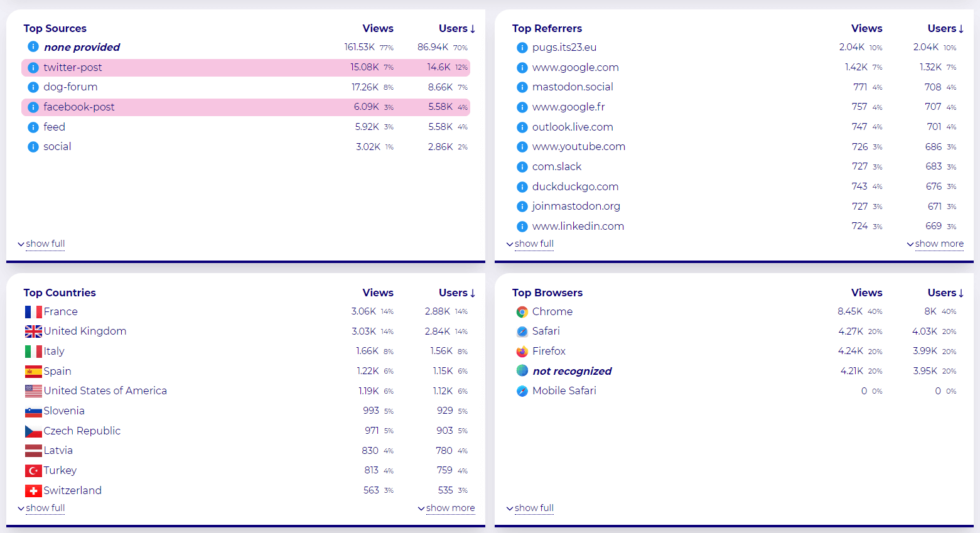
Task: Click the Switzerland flag icon
Action: point(33,491)
